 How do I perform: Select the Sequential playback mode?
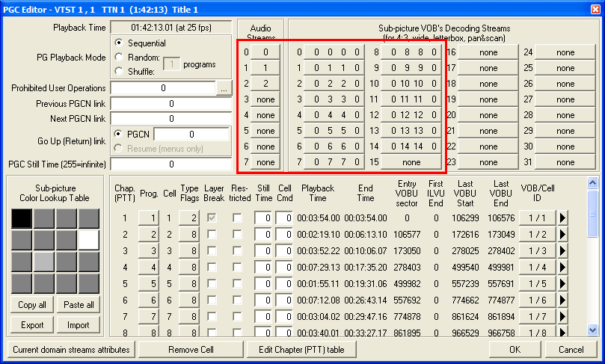pos(120,43)
